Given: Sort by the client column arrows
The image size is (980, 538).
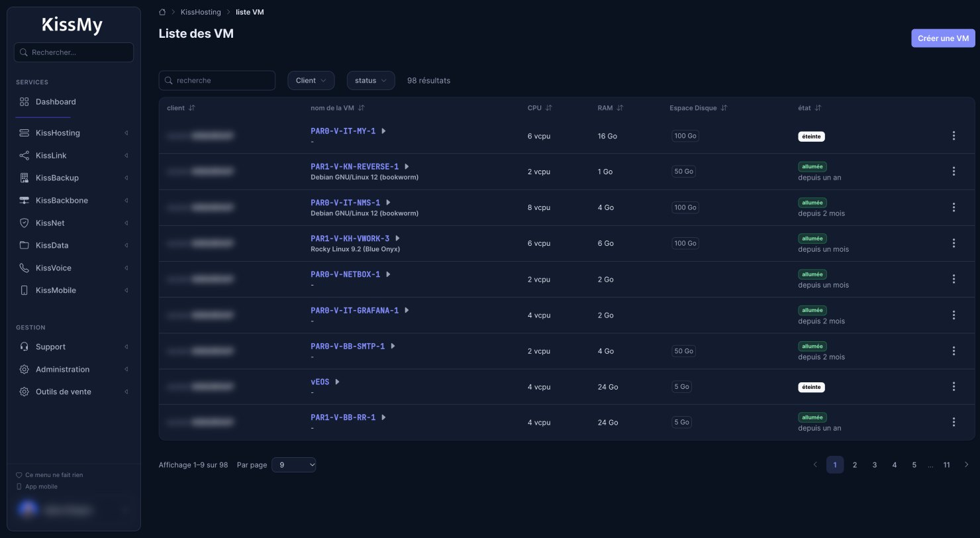Looking at the screenshot, I should (192, 108).
